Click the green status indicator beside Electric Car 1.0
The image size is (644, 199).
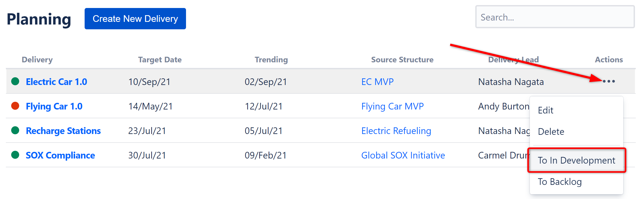click(15, 82)
